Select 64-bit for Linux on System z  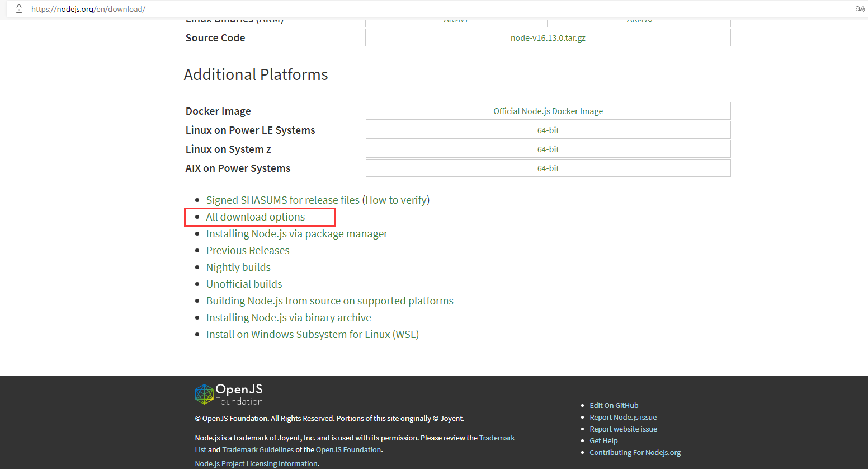tap(548, 149)
